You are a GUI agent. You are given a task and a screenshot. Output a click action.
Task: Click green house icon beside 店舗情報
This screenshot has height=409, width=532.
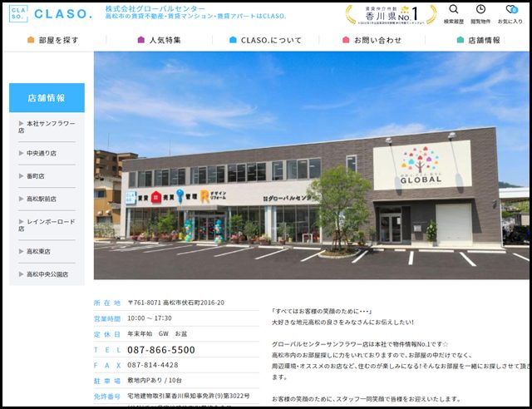click(x=461, y=40)
